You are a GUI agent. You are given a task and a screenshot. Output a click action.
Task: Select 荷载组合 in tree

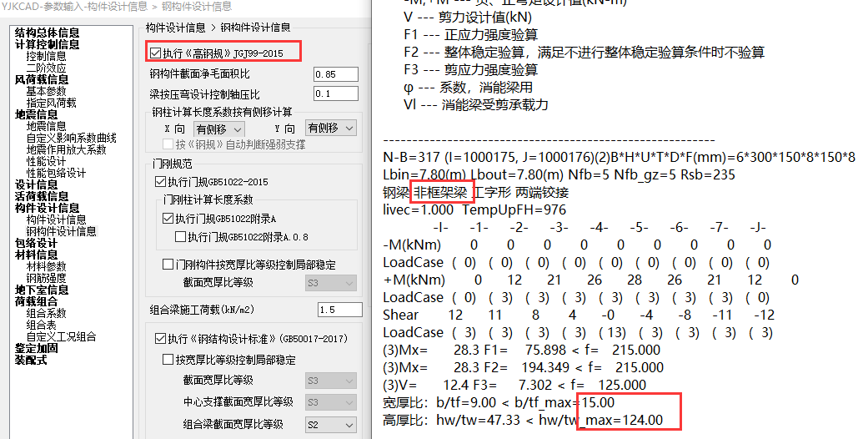coord(37,301)
